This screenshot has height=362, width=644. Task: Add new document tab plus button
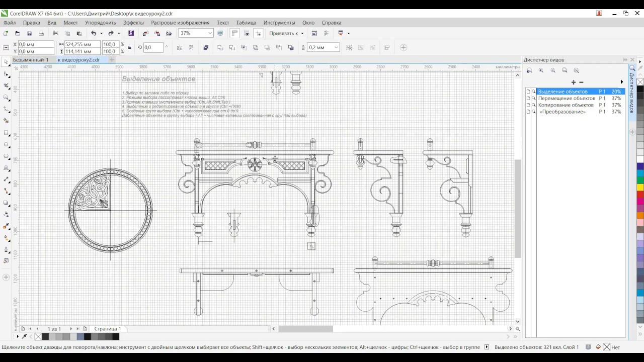[x=112, y=60]
